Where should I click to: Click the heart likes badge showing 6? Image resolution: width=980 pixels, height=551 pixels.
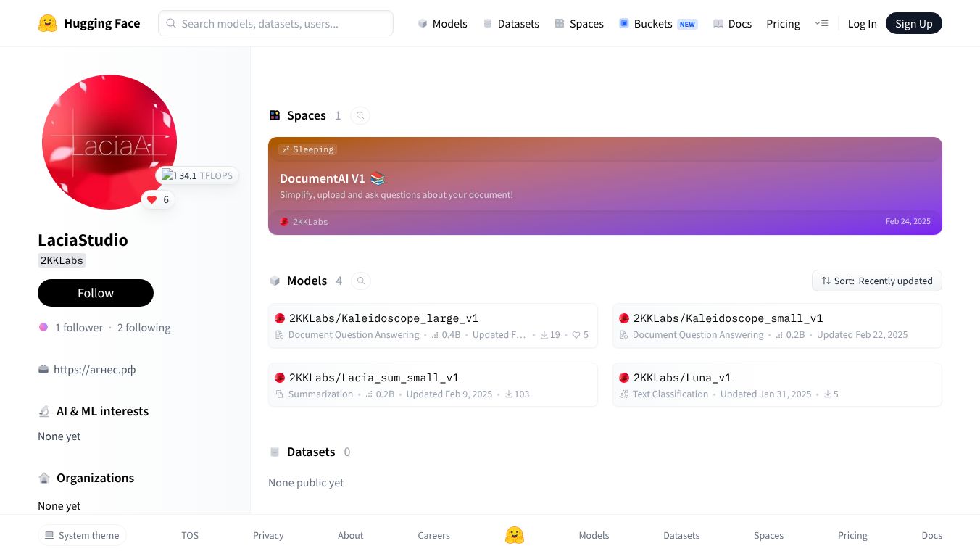158,199
